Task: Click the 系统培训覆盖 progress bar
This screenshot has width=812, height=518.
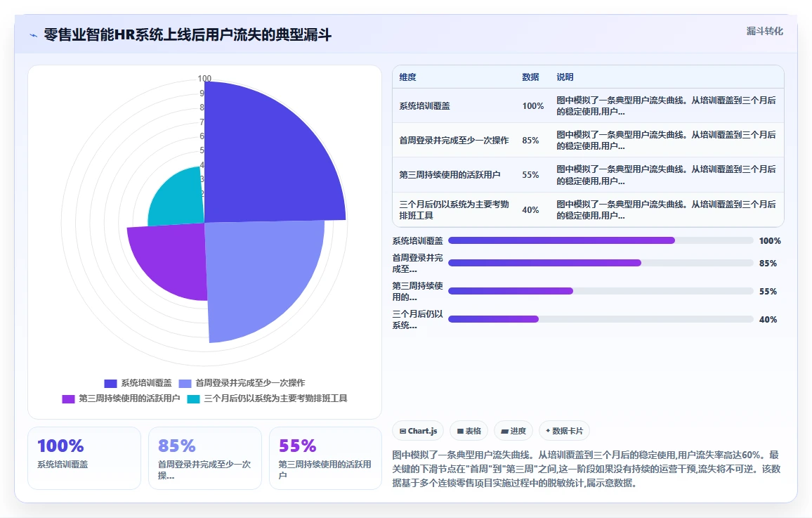Action: click(x=601, y=240)
